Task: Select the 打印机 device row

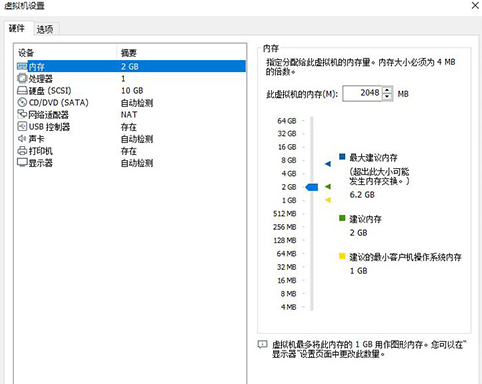Action: (131, 151)
